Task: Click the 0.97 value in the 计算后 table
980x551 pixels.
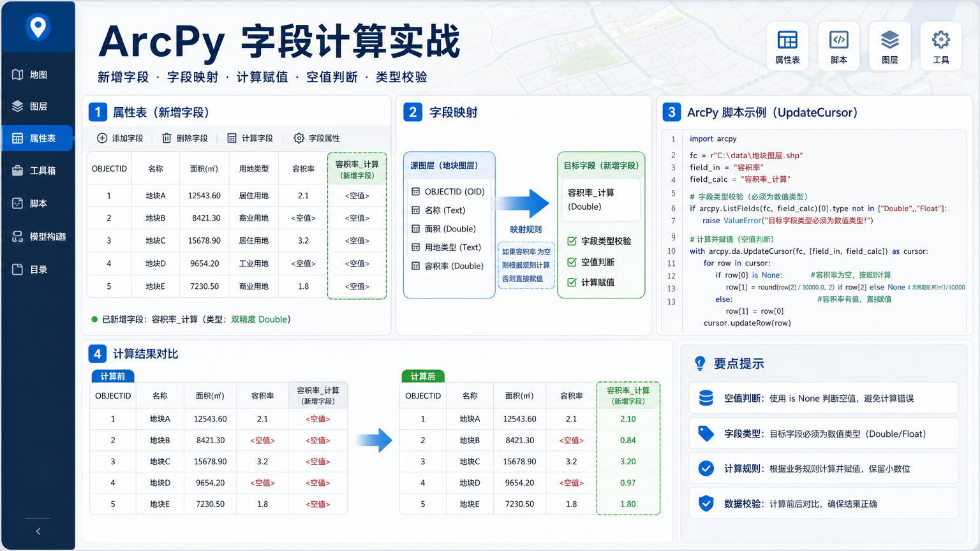Action: click(x=628, y=483)
